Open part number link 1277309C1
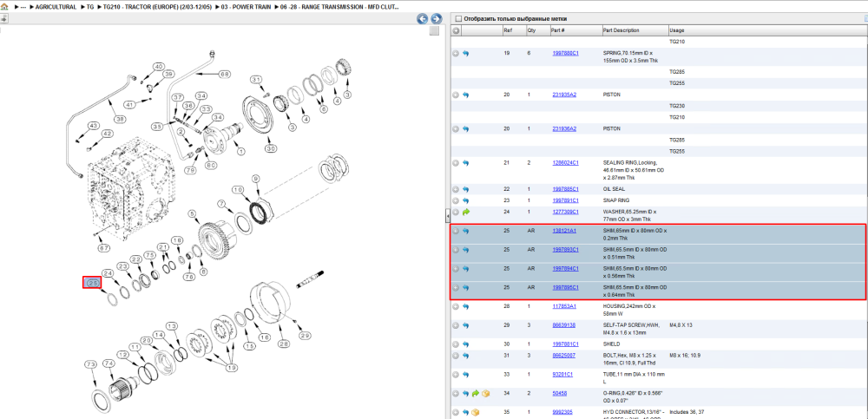 (x=565, y=212)
